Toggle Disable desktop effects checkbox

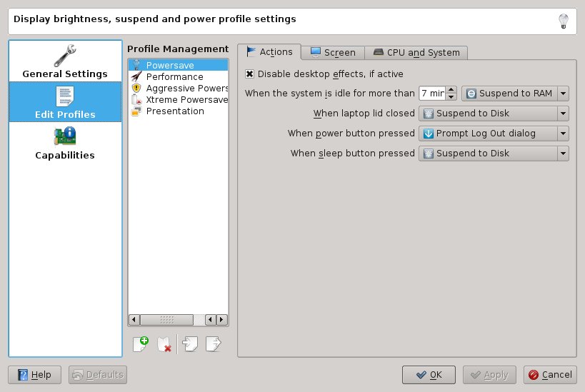249,74
